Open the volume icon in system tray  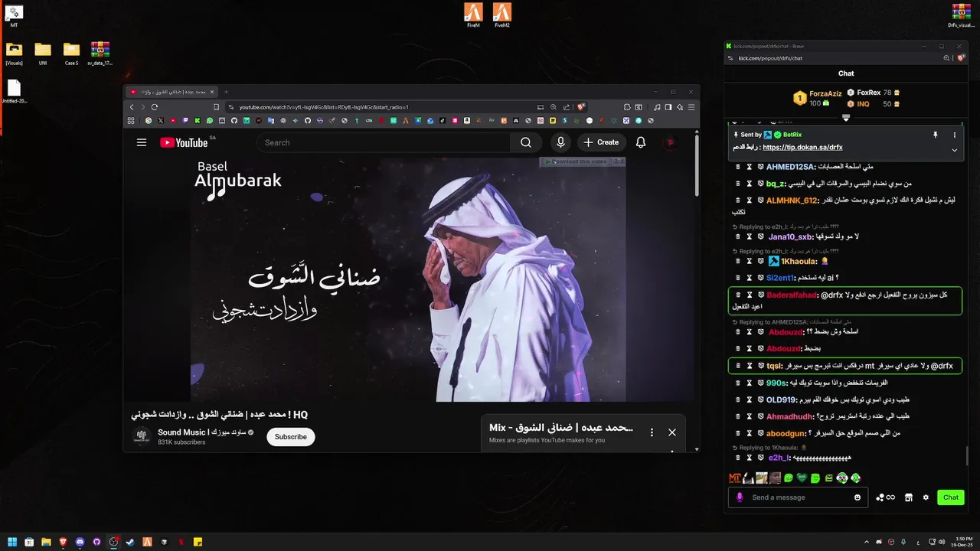tap(942, 542)
